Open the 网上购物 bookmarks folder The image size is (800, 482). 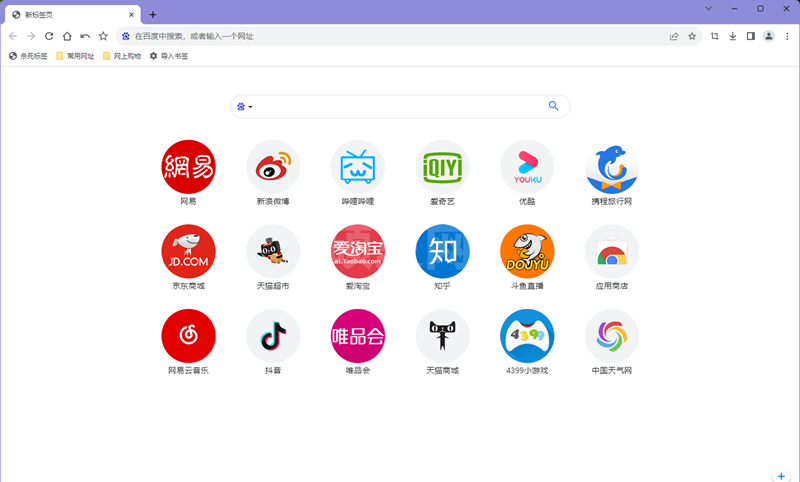(122, 56)
